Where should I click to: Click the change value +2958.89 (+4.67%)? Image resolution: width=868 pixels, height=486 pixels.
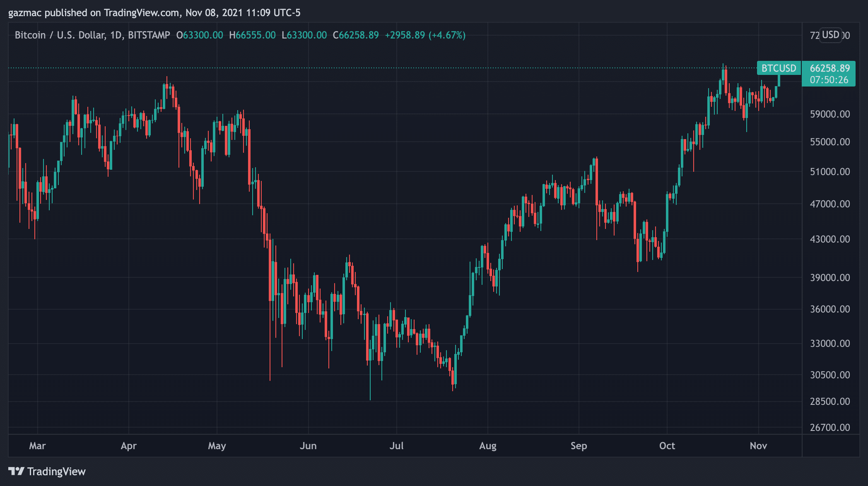tap(425, 35)
